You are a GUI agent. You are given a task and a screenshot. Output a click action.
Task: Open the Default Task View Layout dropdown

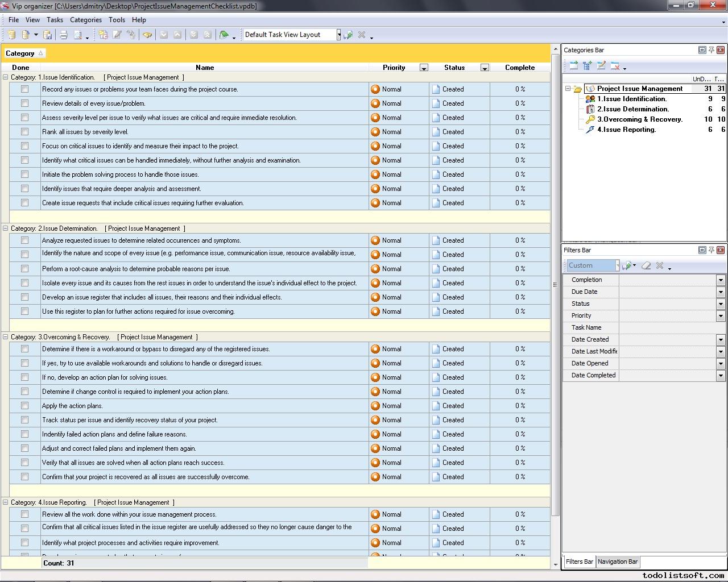coord(338,35)
